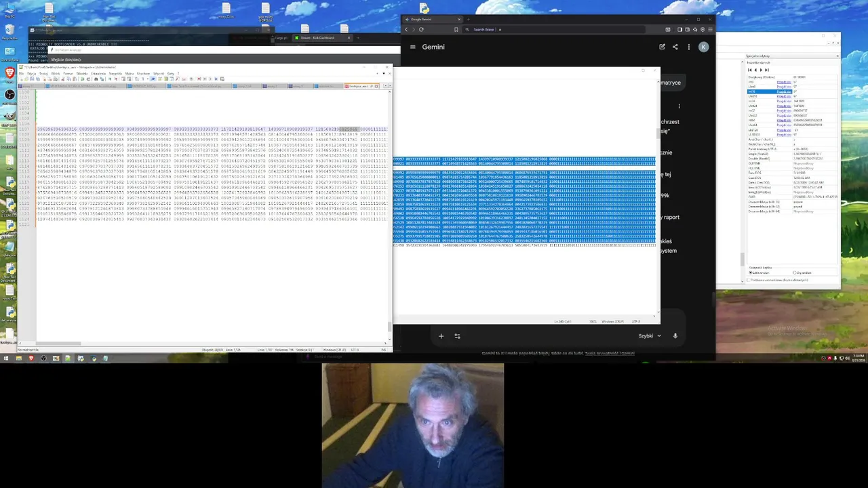Open the Szybki model dropdown in Gemini

coord(650,335)
